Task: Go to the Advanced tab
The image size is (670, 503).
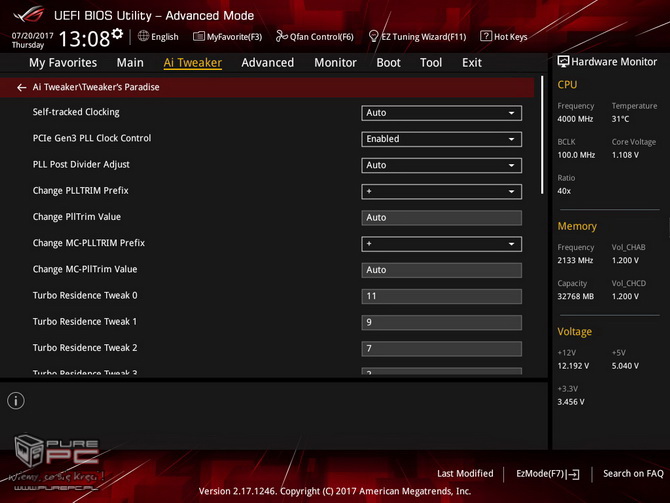Action: click(x=267, y=63)
